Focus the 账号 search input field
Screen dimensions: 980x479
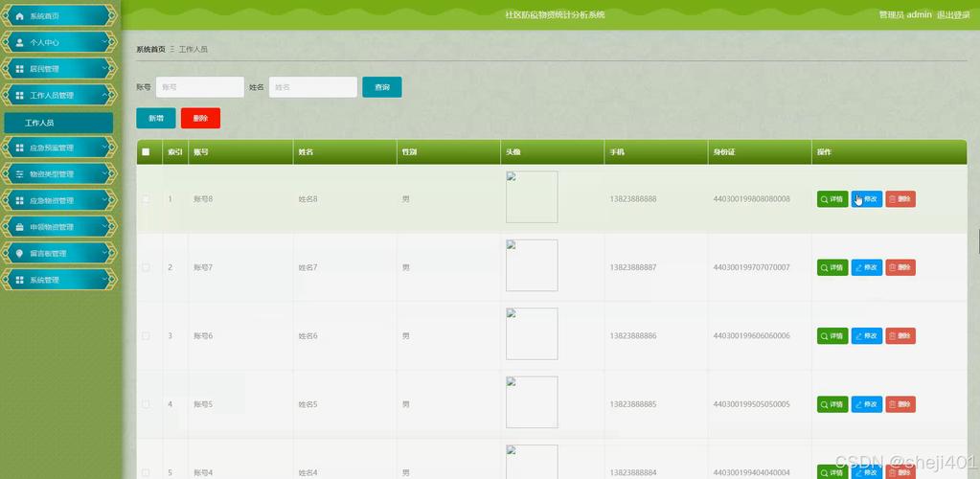click(200, 87)
